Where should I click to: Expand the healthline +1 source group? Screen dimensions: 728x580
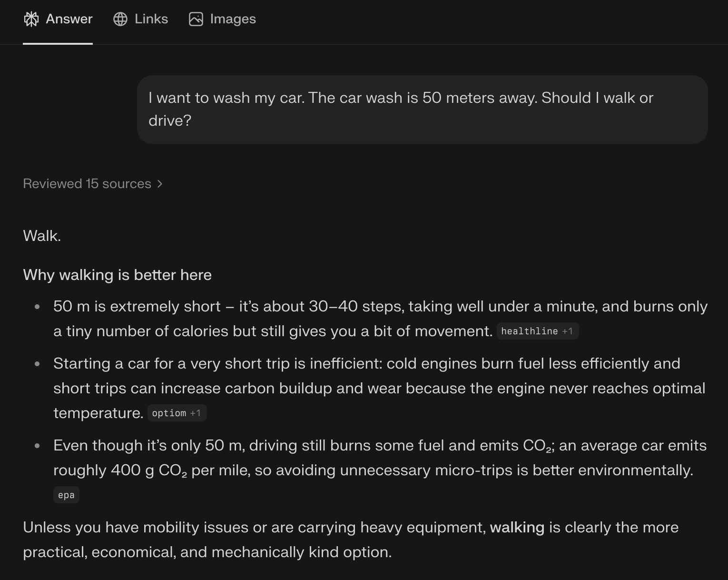pos(538,331)
